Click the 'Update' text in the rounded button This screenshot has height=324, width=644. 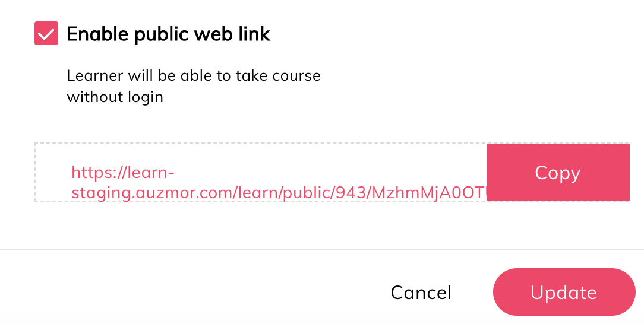pyautogui.click(x=563, y=293)
